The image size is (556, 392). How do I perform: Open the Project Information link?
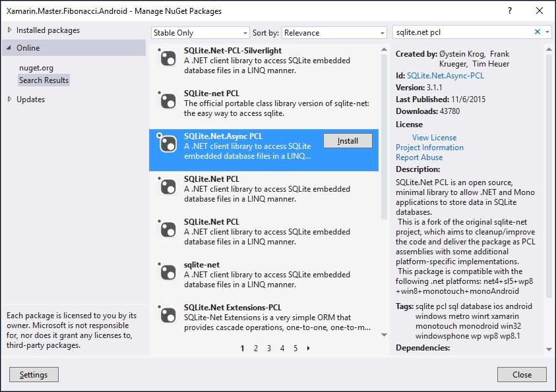(429, 148)
